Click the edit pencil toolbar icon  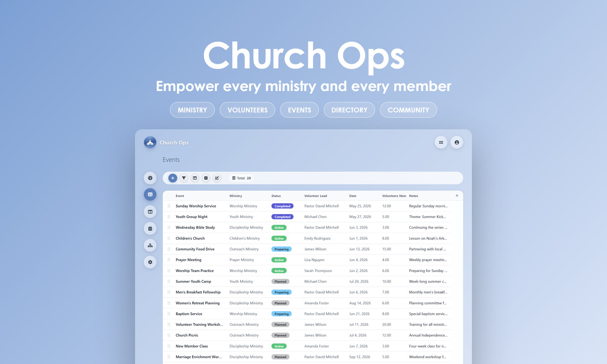click(217, 178)
